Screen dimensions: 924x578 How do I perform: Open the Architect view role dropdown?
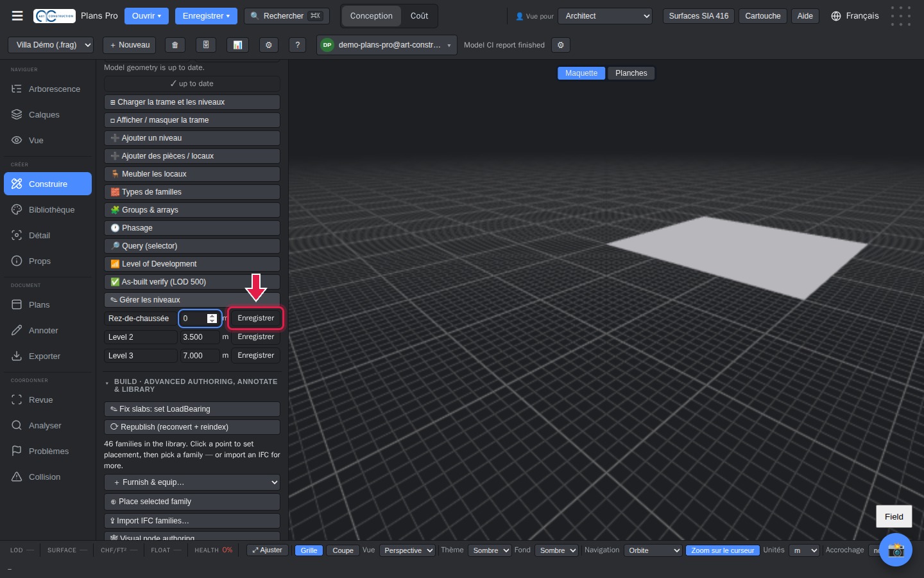tap(605, 16)
